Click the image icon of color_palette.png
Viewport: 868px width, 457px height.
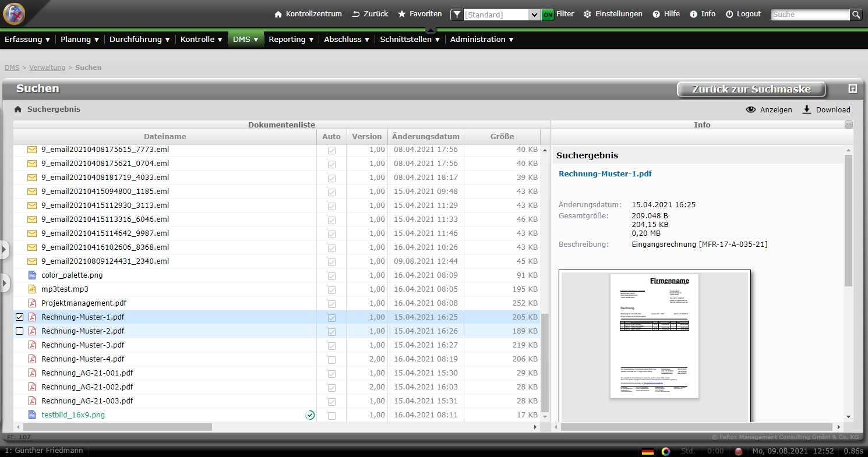[x=32, y=275]
